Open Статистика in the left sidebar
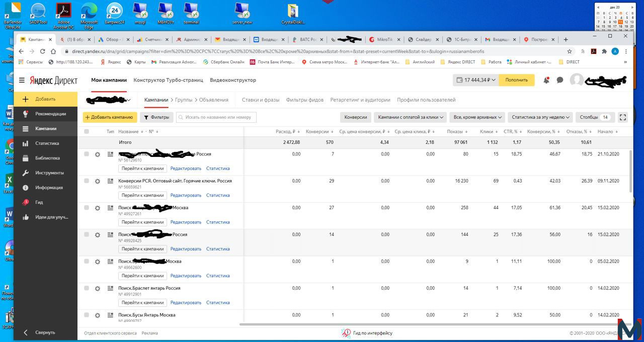This screenshot has width=644, height=342. 46,143
